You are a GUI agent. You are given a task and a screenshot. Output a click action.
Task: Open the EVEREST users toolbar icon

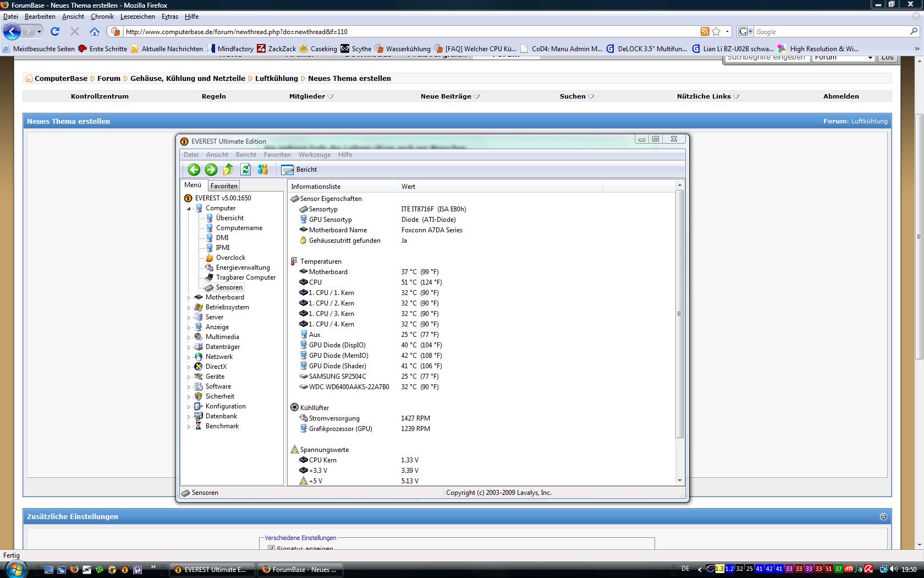click(263, 170)
